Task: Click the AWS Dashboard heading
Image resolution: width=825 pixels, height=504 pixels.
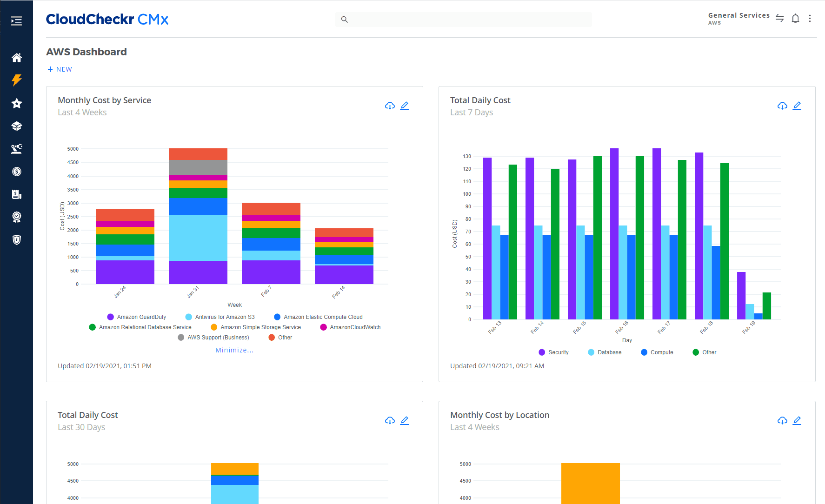Action: point(86,52)
